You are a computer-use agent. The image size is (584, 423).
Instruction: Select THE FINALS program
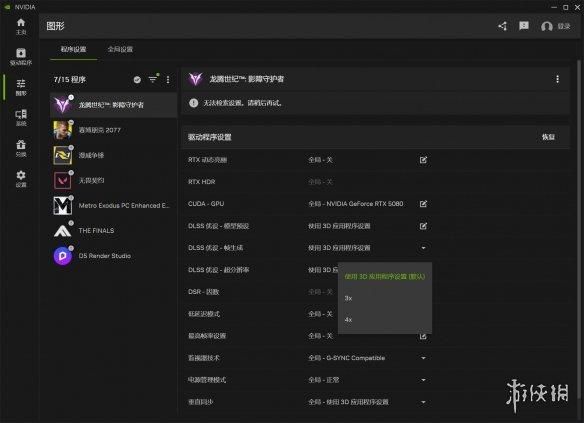tap(114, 230)
